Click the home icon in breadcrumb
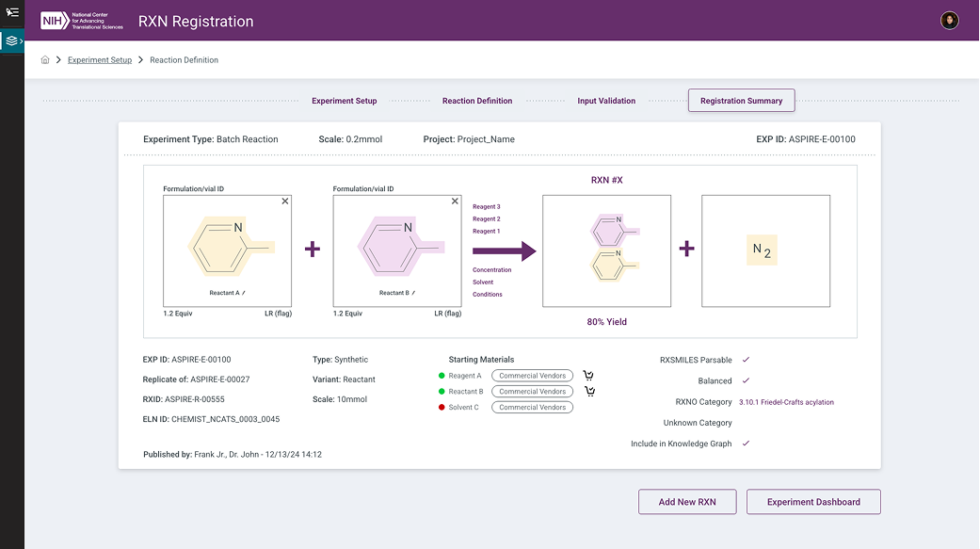Screen dimensions: 980x549 [45, 60]
